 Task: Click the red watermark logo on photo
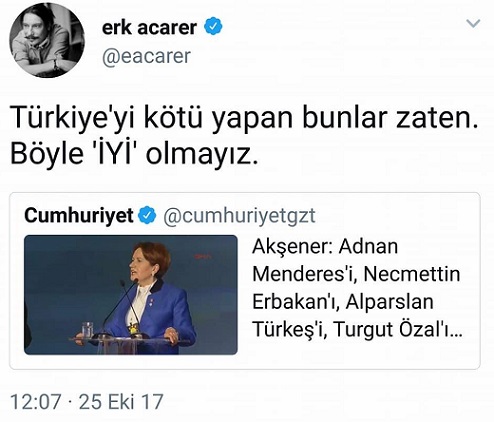pyautogui.click(x=203, y=256)
